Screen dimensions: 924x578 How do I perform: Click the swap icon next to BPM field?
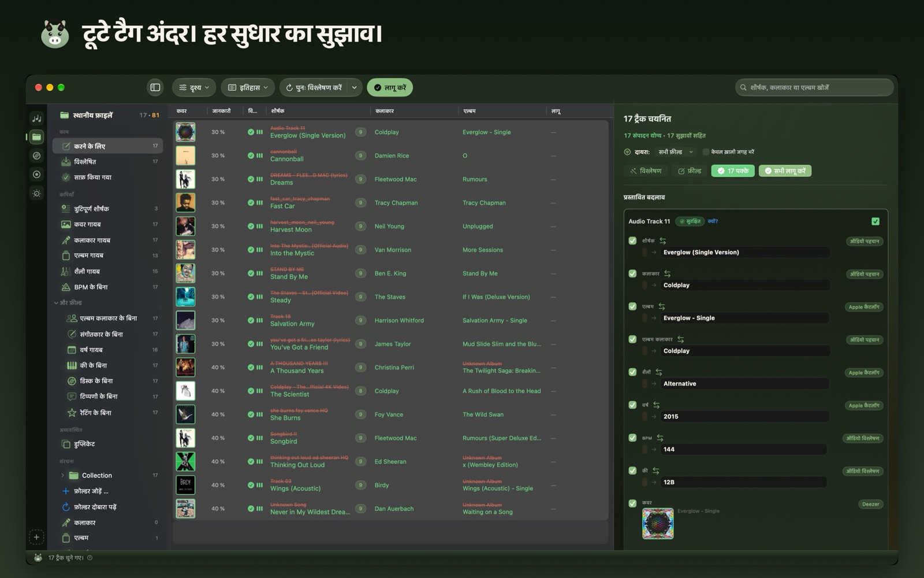tap(660, 438)
